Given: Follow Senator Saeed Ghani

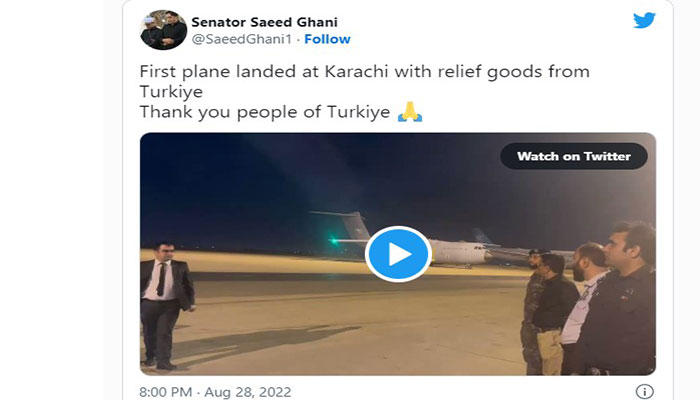Looking at the screenshot, I should tap(327, 39).
